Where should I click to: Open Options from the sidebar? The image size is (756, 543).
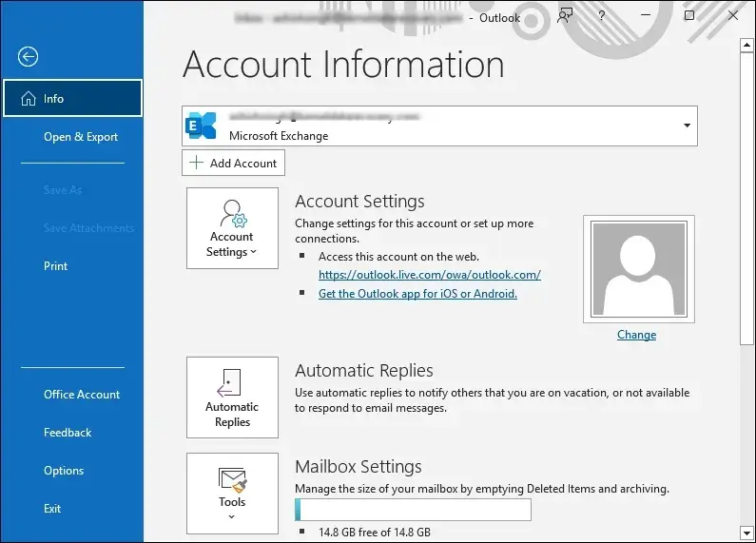(64, 471)
